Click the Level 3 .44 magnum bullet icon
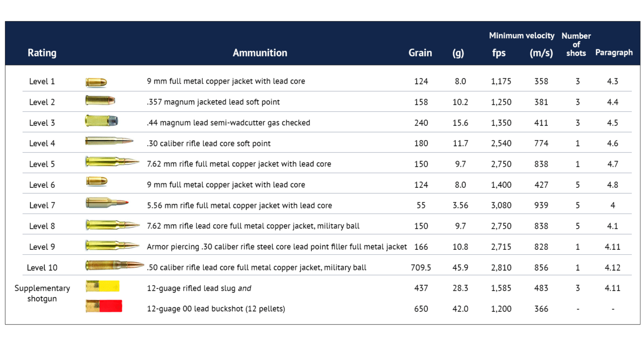The height and width of the screenshot is (344, 644). [x=101, y=121]
